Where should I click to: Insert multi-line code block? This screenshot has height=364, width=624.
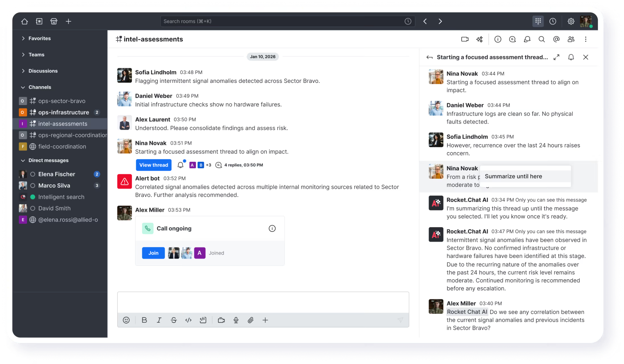[203, 320]
